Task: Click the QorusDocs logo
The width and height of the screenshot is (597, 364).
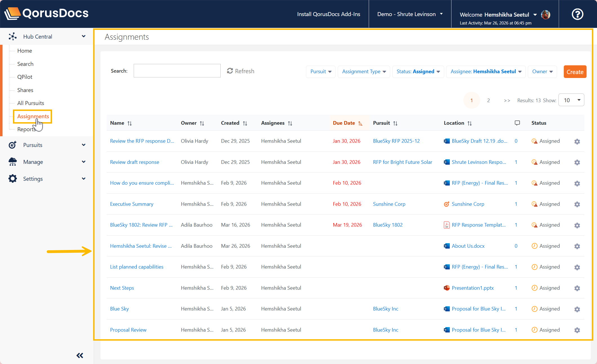Action: 46,13
